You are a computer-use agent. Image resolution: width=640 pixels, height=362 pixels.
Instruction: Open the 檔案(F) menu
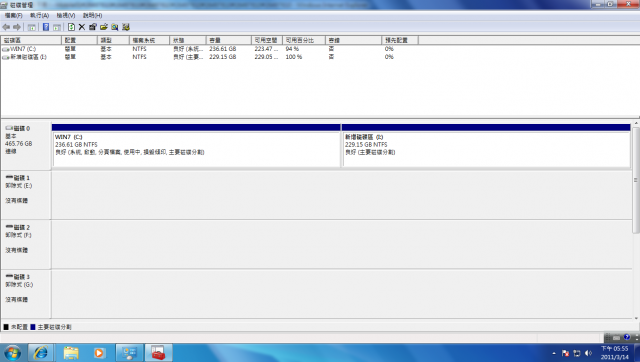pos(13,16)
